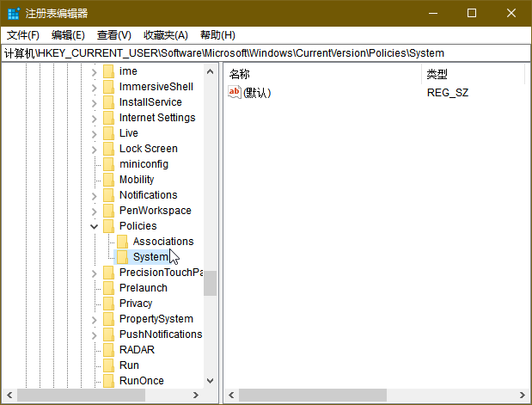The height and width of the screenshot is (405, 532).
Task: Click the Run folder icon
Action: (108, 365)
